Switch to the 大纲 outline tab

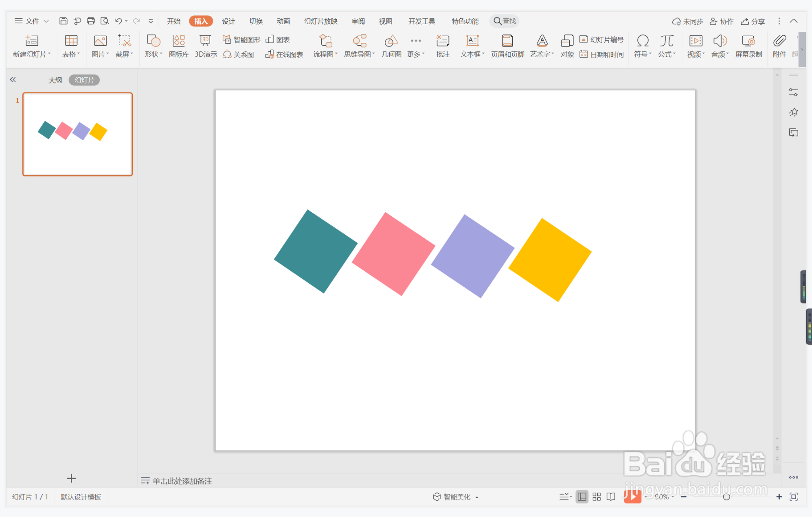pos(55,80)
